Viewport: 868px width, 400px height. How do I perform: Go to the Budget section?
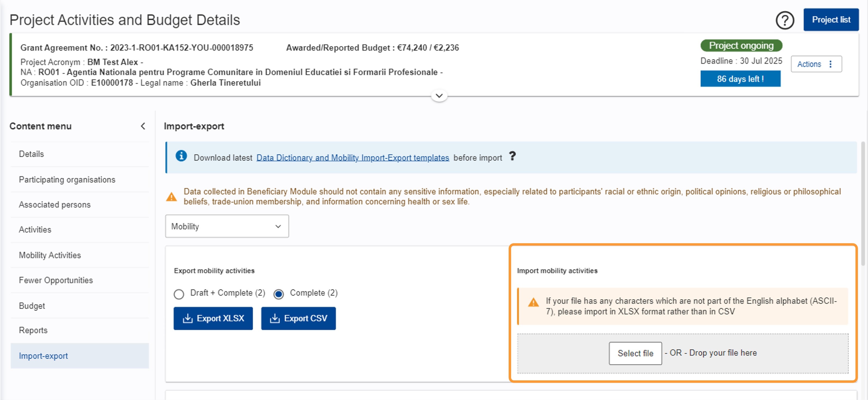pyautogui.click(x=80, y=306)
